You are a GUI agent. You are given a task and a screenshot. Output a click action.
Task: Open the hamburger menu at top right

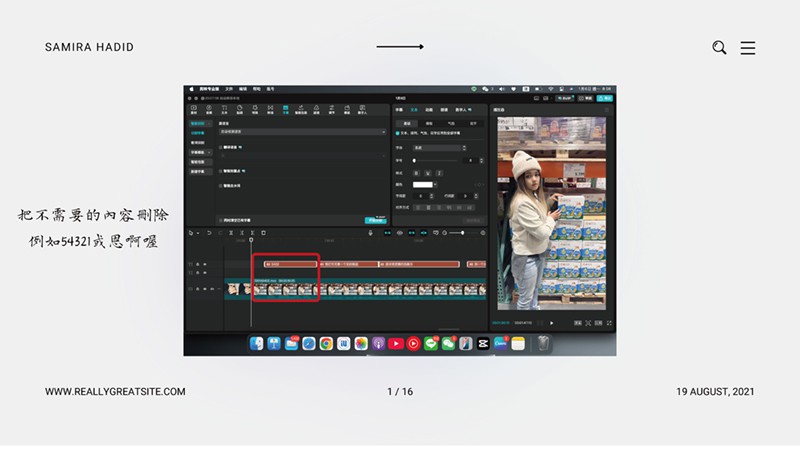coord(748,47)
